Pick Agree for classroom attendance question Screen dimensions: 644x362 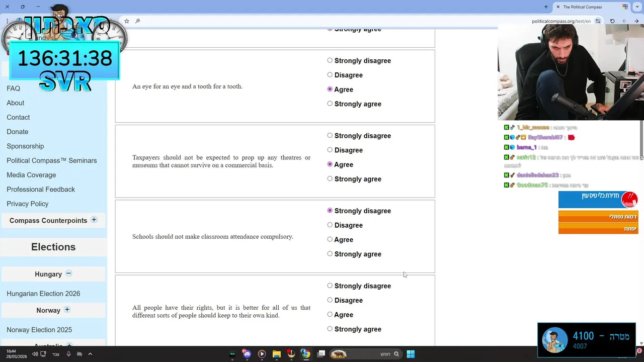(x=330, y=239)
